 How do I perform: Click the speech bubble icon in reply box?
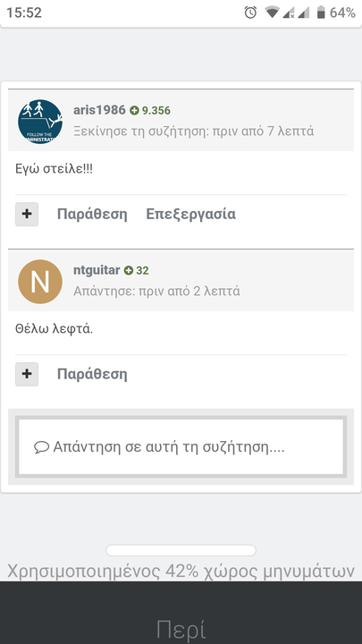point(41,447)
